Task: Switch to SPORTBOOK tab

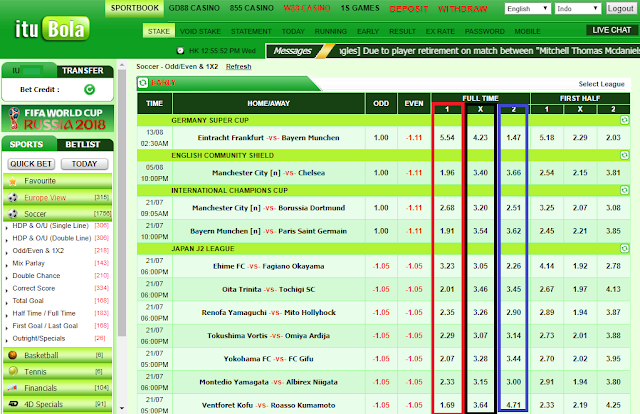Action: [135, 8]
